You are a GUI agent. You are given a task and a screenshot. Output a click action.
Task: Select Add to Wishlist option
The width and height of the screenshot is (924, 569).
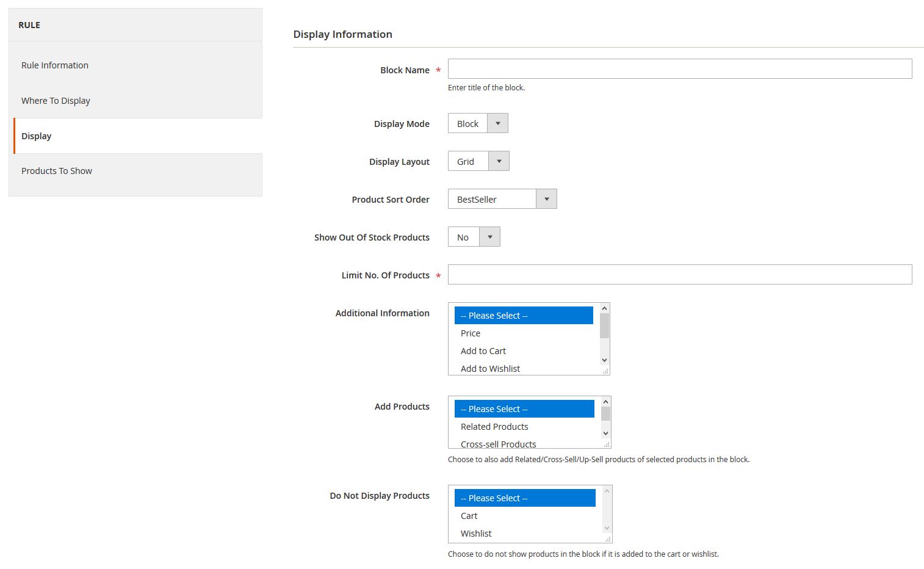(490, 368)
